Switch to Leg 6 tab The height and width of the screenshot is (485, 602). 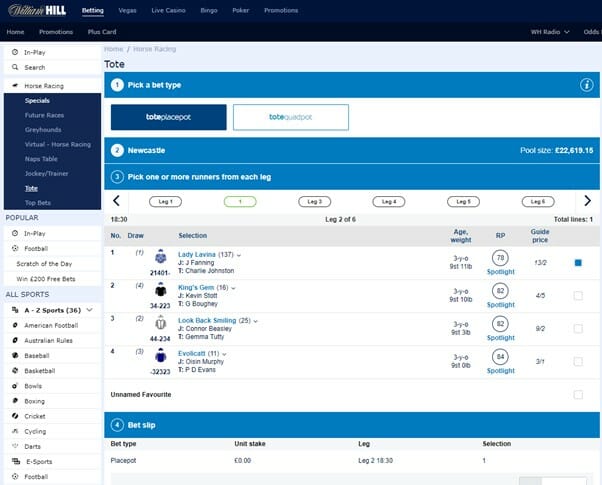click(538, 202)
